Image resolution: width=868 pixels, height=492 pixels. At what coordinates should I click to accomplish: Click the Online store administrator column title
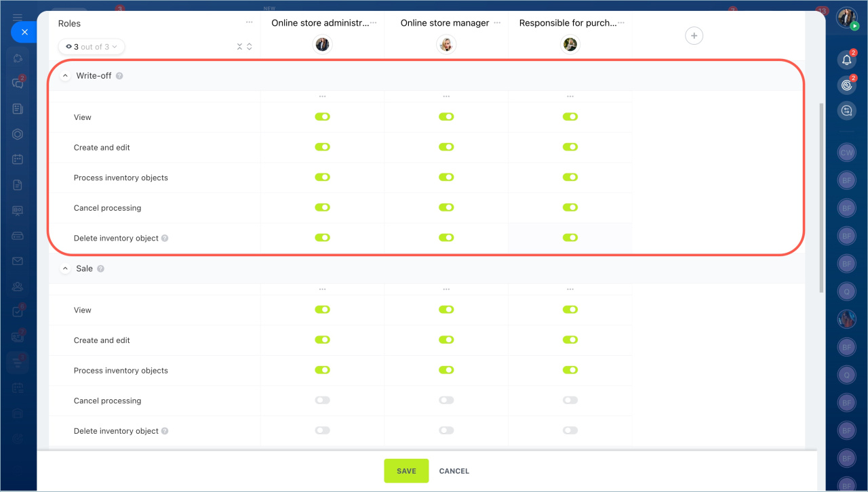click(x=320, y=23)
